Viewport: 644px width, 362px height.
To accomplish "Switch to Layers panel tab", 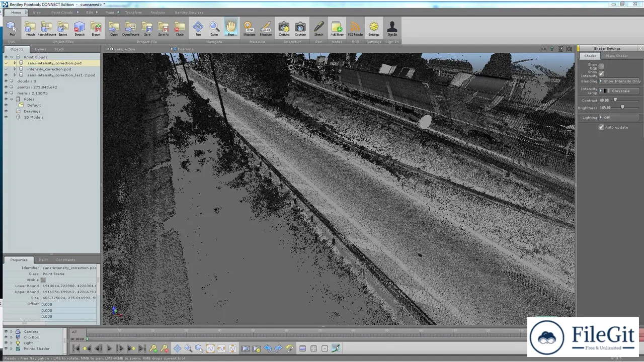I will [40, 49].
